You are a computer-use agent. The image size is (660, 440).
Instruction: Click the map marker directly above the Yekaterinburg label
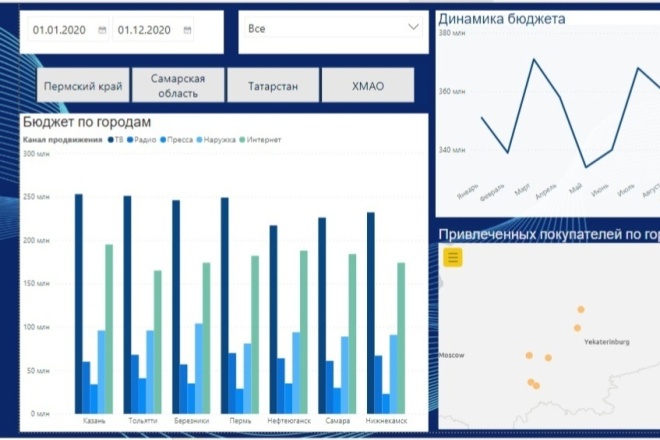[x=578, y=328]
